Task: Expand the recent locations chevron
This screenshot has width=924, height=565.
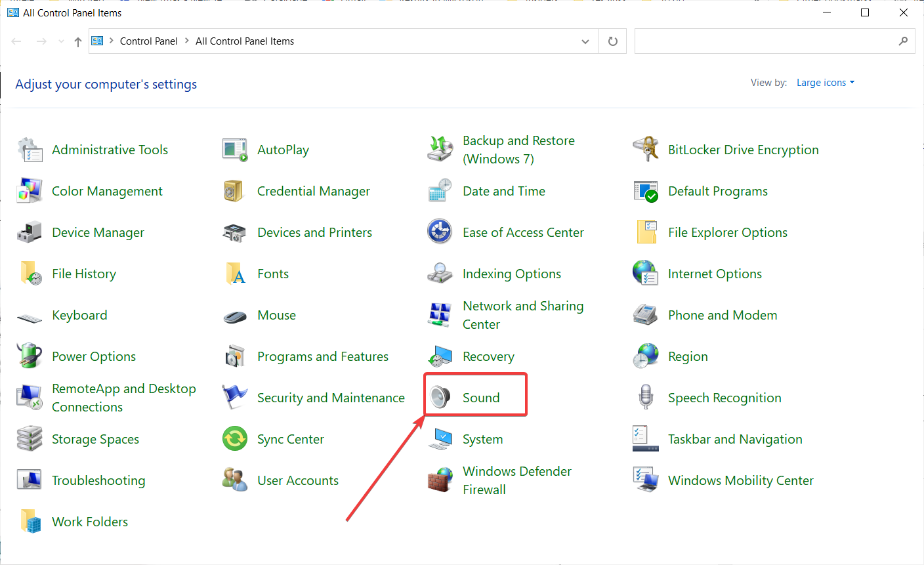Action: click(61, 41)
